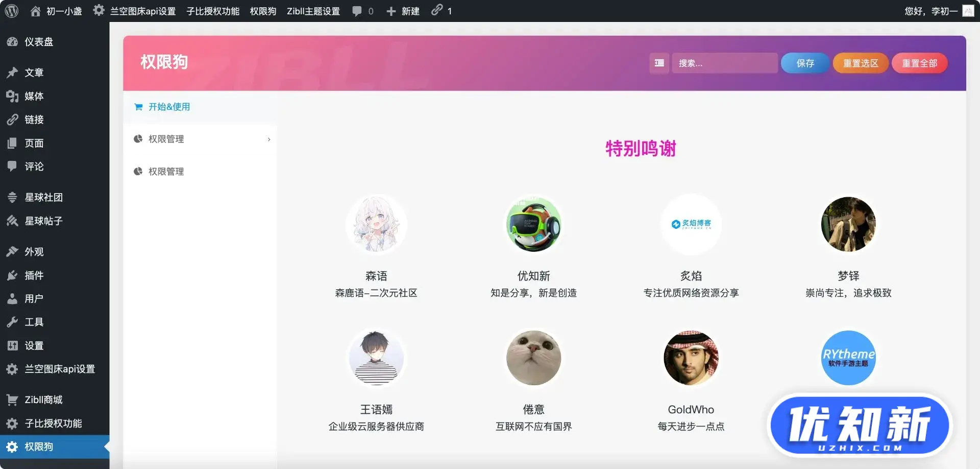980x469 pixels.
Task: Click the cat avatar of 倦意
Action: (533, 358)
